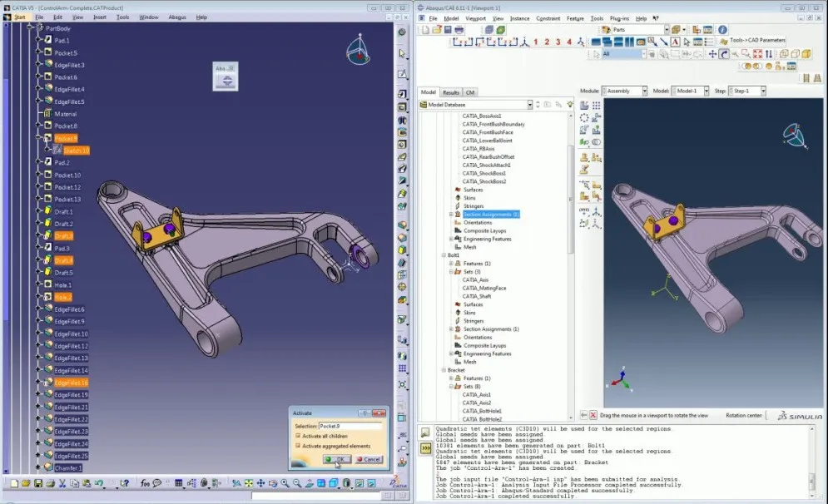Screen dimensions: 828x504
Task: Click the Formula f(x) icon in CATIA
Action: 146,483
